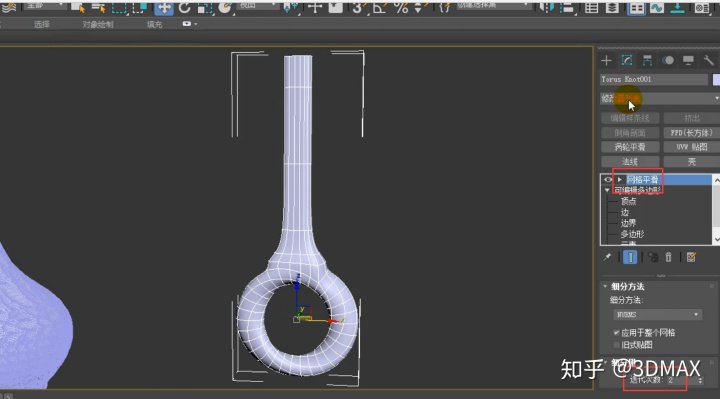This screenshot has width=720, height=399.
Task: Open the Display panel tab
Action: click(x=688, y=60)
